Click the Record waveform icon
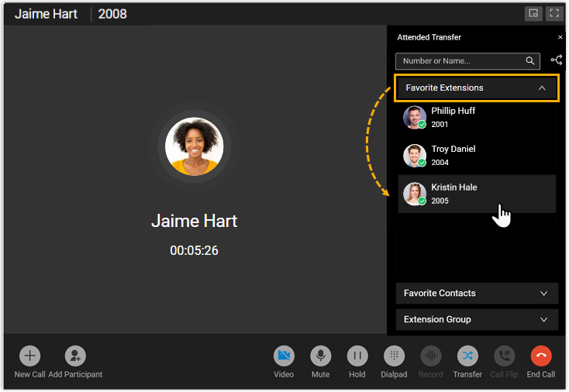Image resolution: width=569 pixels, height=392 pixels. tap(431, 356)
